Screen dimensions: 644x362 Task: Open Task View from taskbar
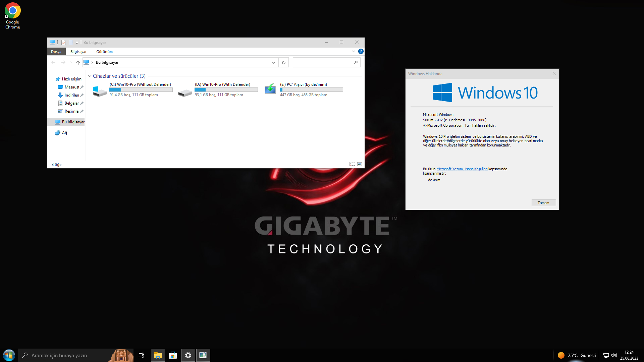141,355
